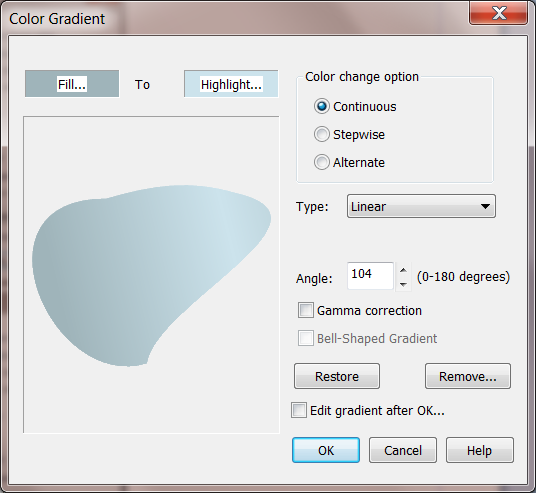
Task: Increase the angle with the up spinner arrow
Action: click(x=403, y=270)
